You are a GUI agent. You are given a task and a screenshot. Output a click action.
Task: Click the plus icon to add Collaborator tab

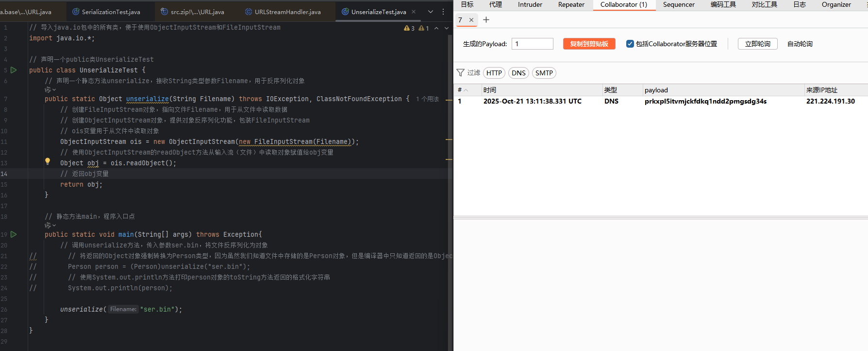pos(486,20)
